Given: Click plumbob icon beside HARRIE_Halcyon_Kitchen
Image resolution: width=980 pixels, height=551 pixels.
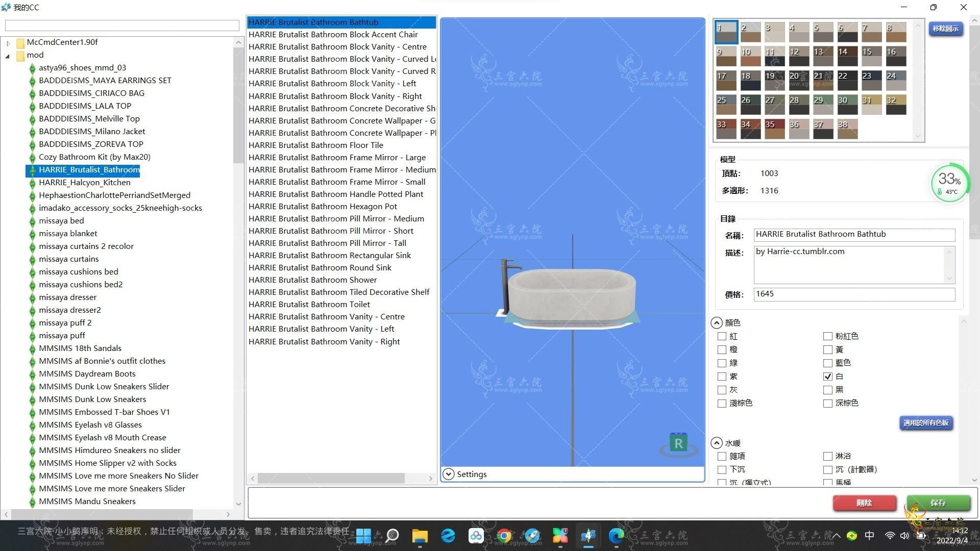Looking at the screenshot, I should (x=32, y=183).
